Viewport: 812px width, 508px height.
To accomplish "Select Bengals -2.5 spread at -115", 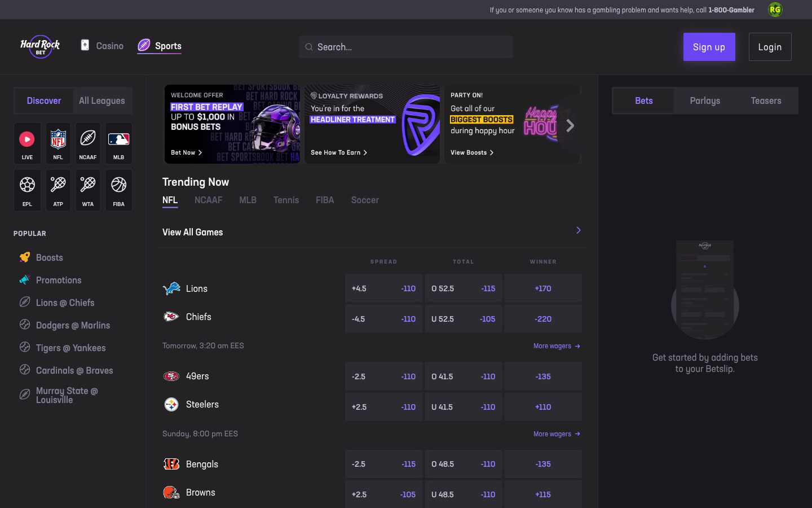I will (x=383, y=464).
